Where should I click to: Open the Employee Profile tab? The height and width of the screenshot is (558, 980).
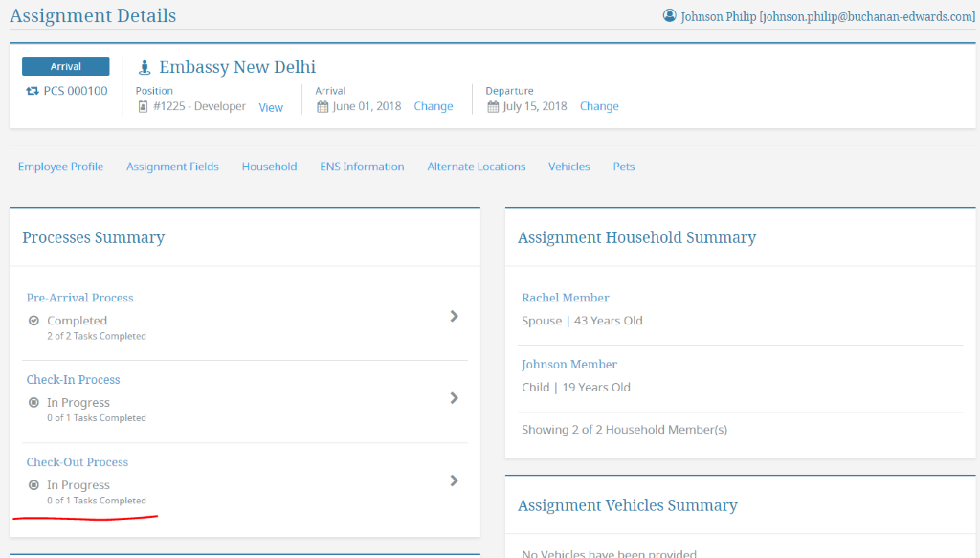coord(60,167)
